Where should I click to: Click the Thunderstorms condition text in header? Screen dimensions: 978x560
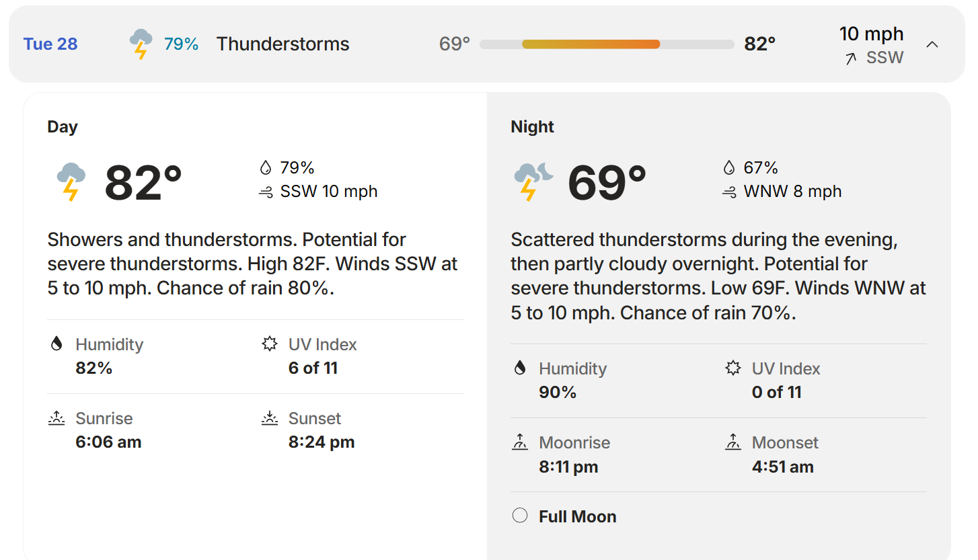pyautogui.click(x=283, y=44)
